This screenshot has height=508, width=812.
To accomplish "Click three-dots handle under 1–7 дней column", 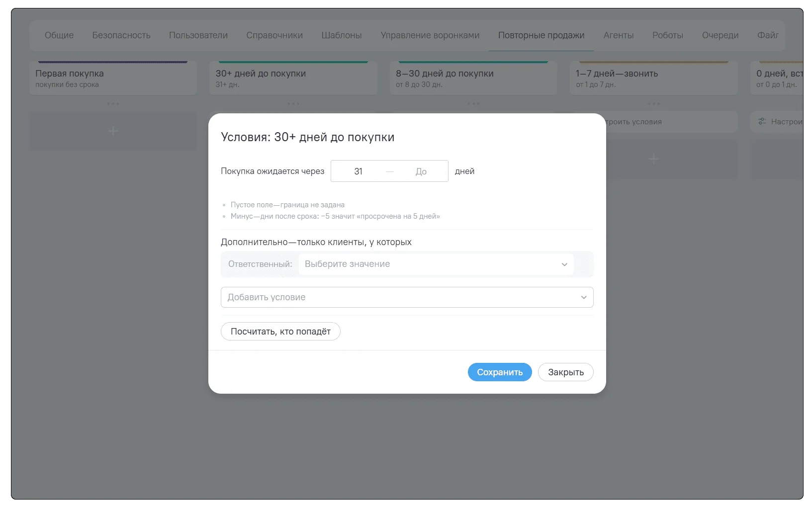I will [x=654, y=104].
